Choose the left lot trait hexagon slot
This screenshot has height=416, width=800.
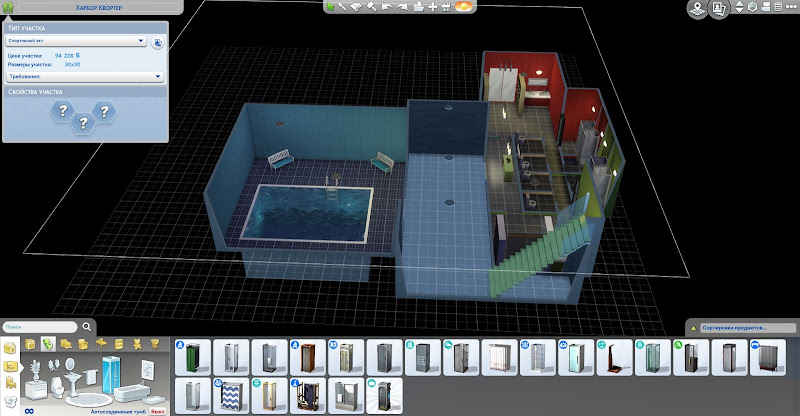pos(63,110)
